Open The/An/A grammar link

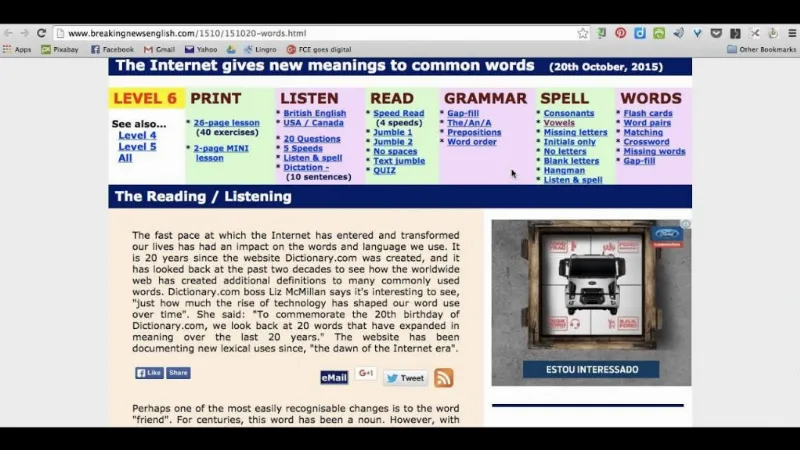click(469, 123)
